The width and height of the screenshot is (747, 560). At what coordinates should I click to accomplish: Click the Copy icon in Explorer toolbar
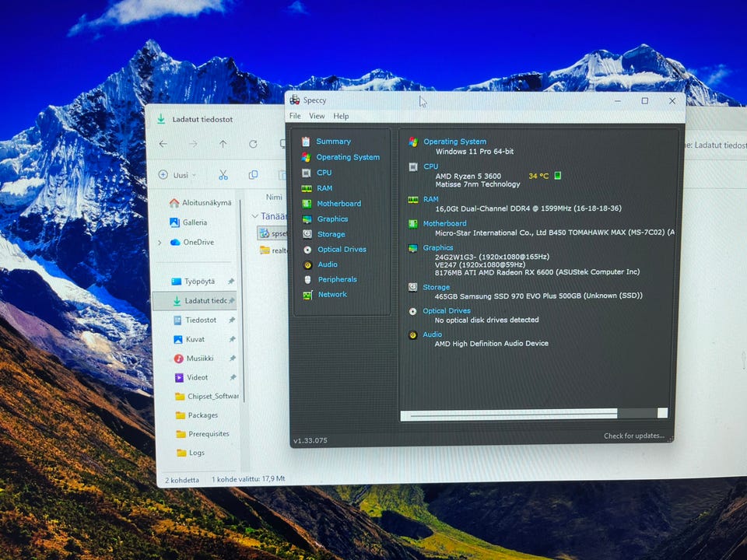click(x=253, y=175)
